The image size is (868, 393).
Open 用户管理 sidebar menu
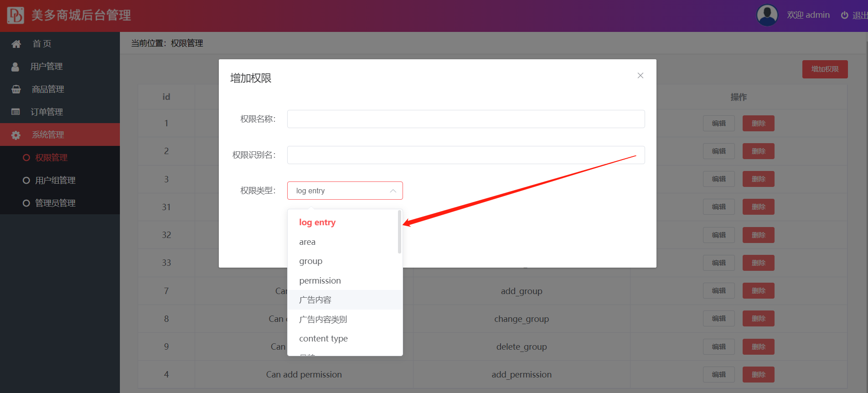point(60,66)
